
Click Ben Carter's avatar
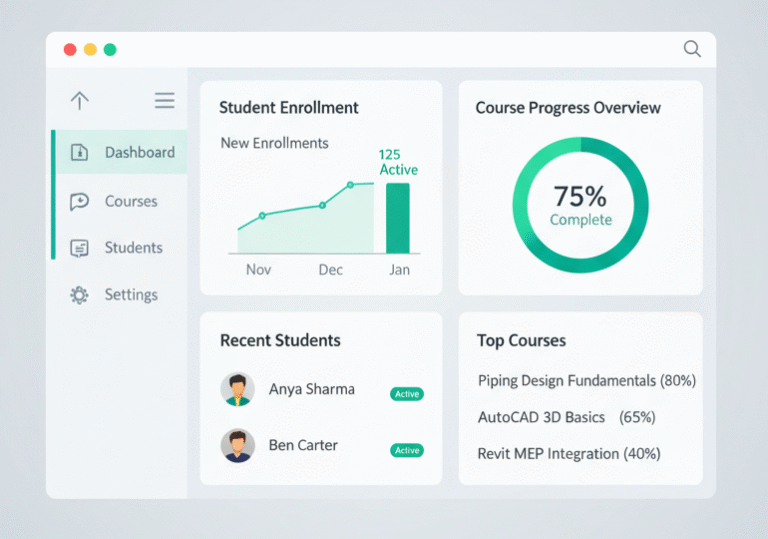(x=237, y=445)
